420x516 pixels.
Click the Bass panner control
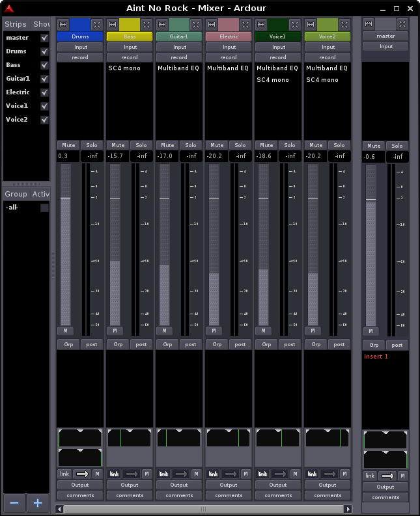point(130,438)
